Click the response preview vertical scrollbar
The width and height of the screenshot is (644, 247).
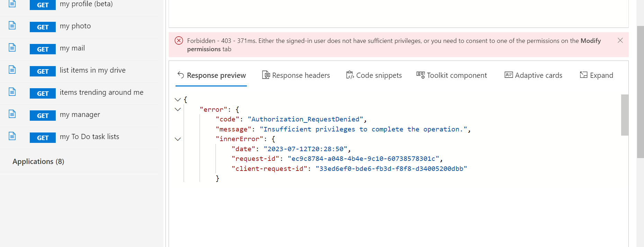click(624, 115)
